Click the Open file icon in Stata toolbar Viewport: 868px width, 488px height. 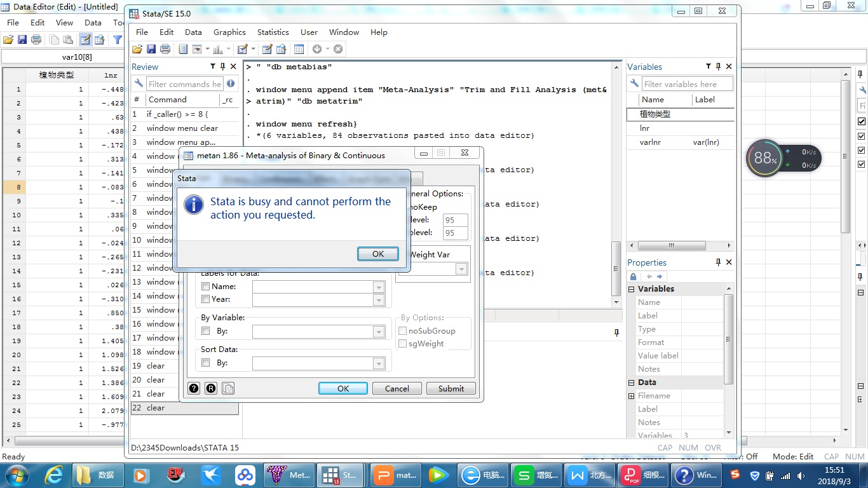[x=137, y=49]
